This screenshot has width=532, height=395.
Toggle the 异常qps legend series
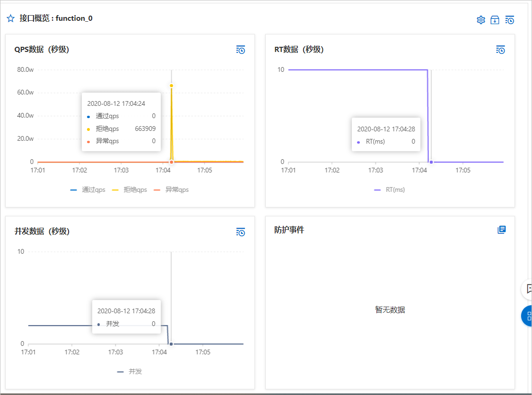171,190
